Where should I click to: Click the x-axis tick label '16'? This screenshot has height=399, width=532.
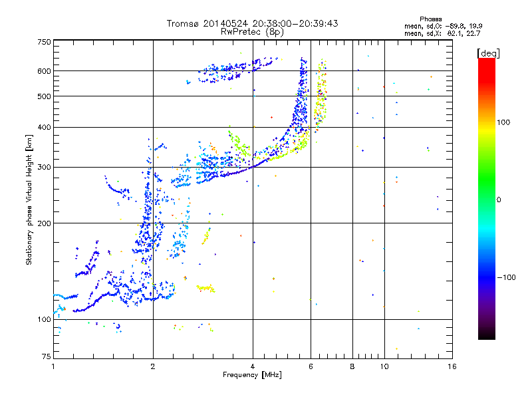point(452,366)
